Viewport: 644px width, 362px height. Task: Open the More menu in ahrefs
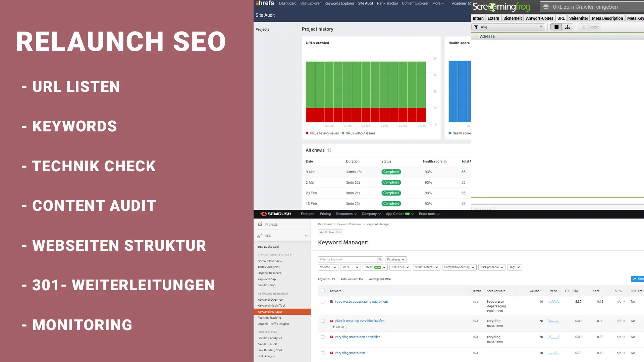point(438,3)
